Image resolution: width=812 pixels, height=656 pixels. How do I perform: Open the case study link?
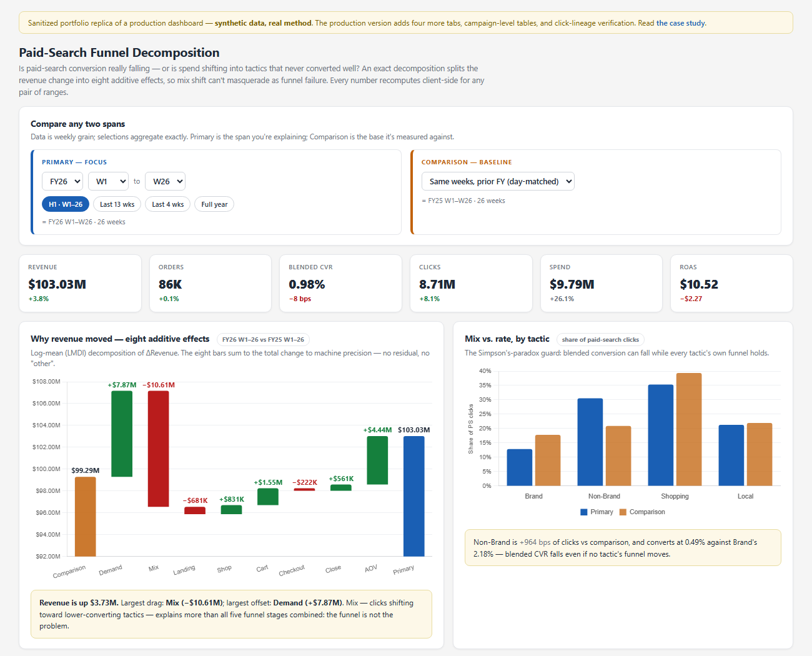681,23
